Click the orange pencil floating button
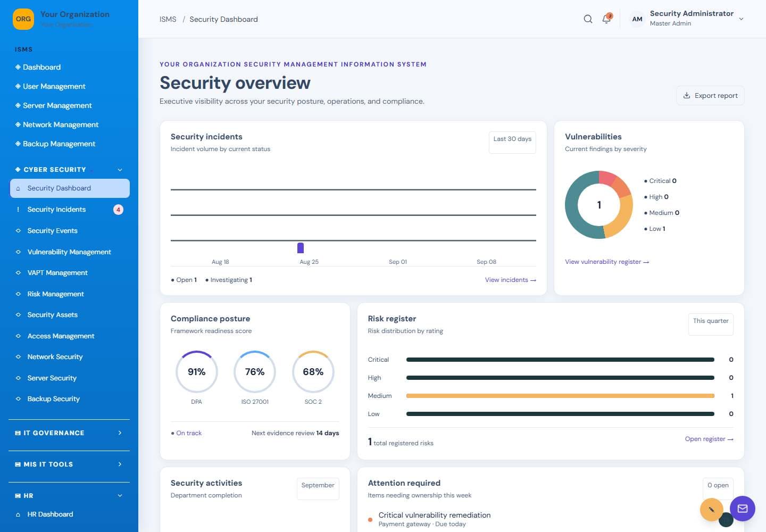The image size is (766, 532). [711, 510]
